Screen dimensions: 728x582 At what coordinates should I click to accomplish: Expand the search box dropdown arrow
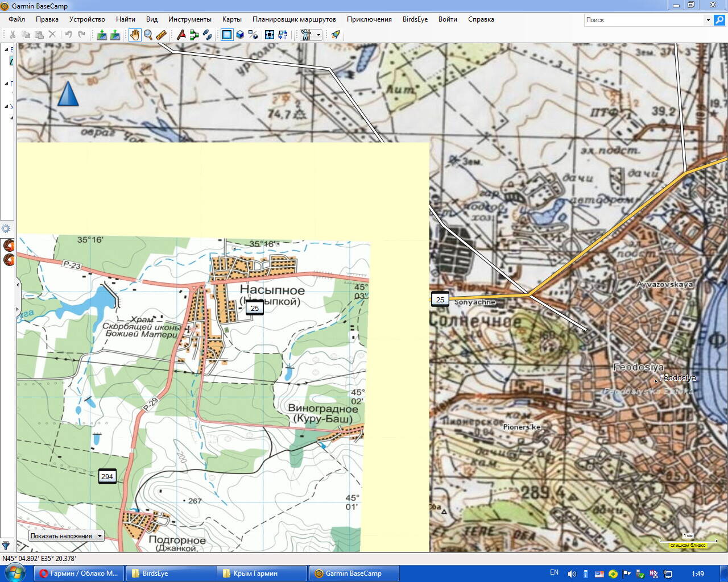click(x=708, y=20)
